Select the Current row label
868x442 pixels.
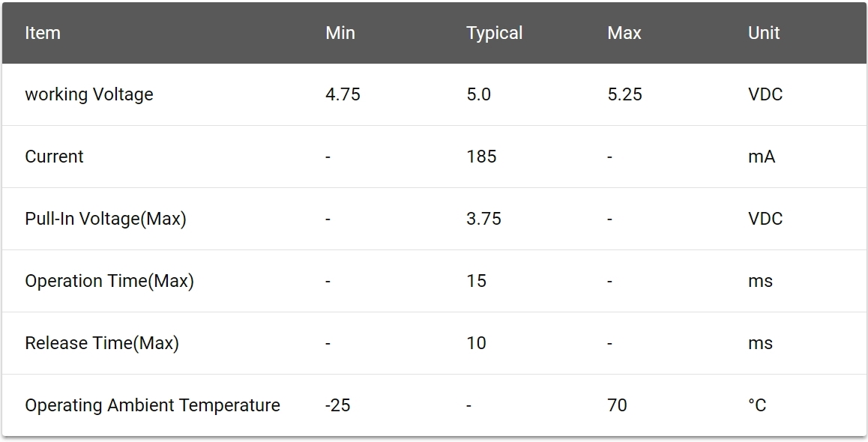coord(54,157)
